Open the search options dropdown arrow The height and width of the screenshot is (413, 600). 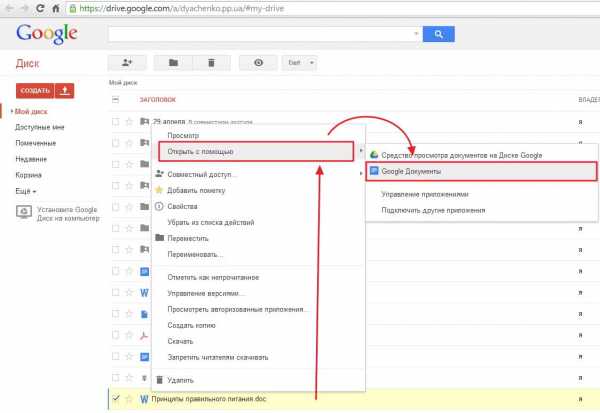416,34
